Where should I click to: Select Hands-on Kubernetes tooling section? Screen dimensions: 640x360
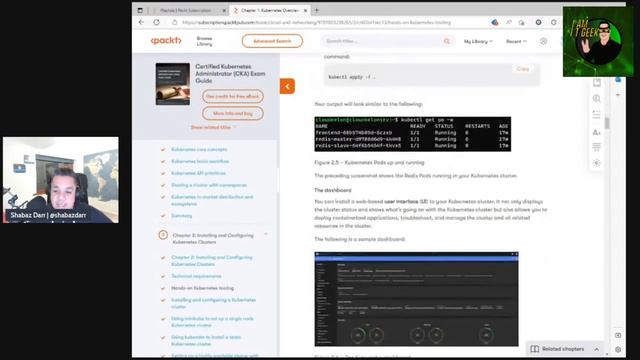(x=202, y=288)
